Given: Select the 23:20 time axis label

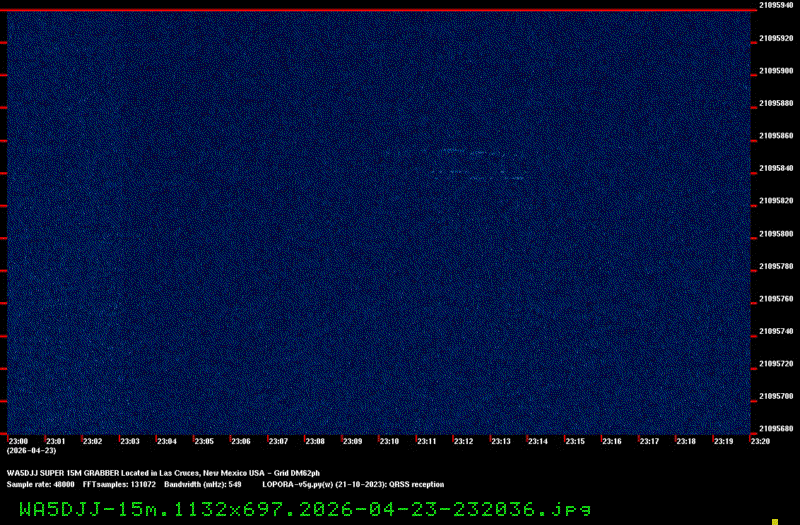Looking at the screenshot, I should click(760, 441).
